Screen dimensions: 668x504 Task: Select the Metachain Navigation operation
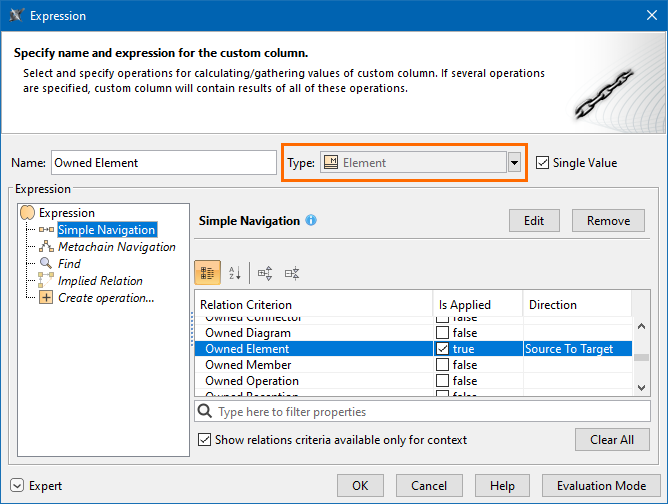coord(116,247)
